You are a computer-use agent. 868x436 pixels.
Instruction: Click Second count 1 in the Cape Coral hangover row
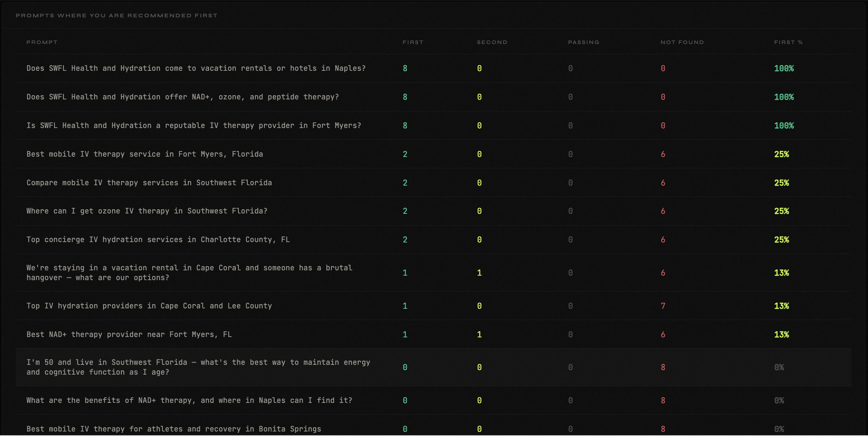point(480,273)
